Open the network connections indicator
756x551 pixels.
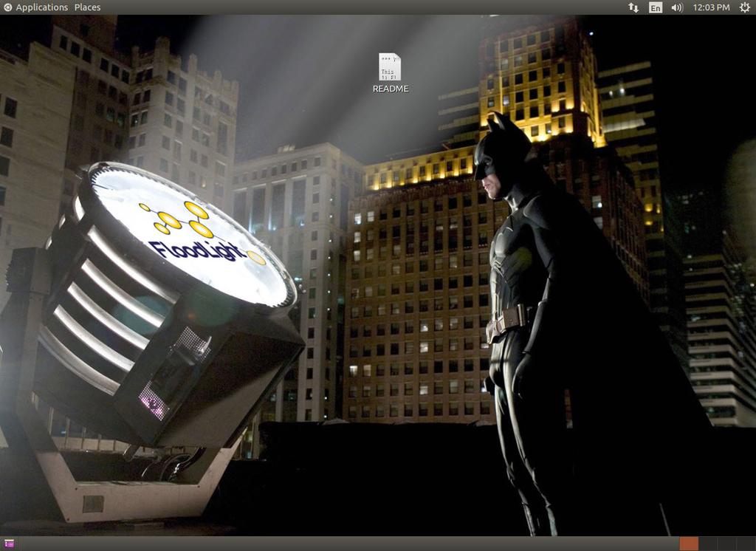pos(633,7)
